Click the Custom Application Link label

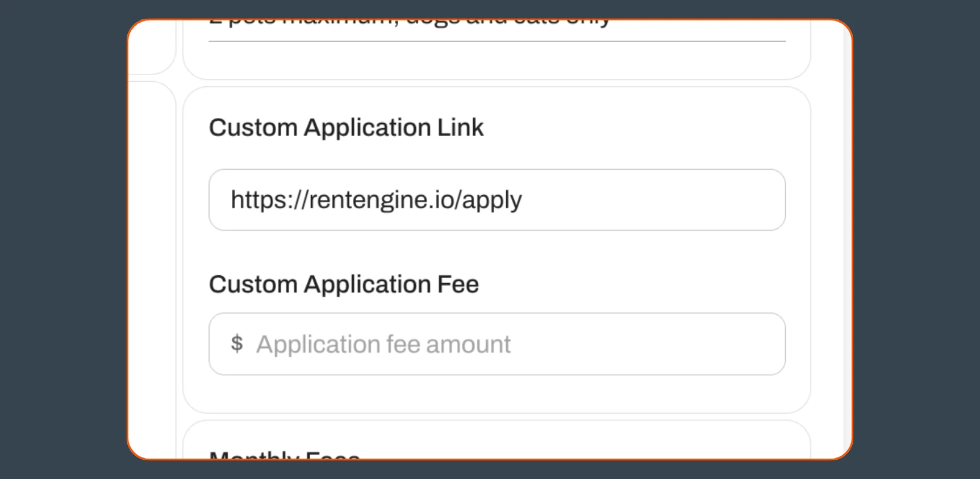pyautogui.click(x=347, y=127)
